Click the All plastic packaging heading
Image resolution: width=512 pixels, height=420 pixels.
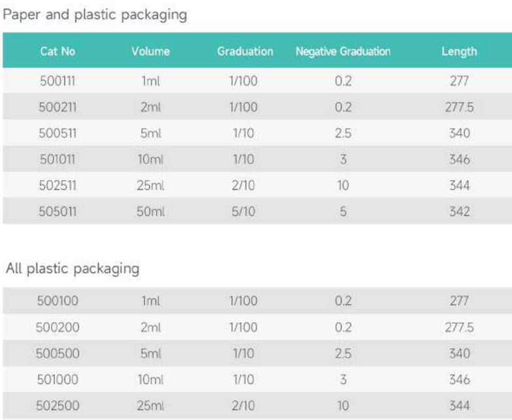coord(72,269)
